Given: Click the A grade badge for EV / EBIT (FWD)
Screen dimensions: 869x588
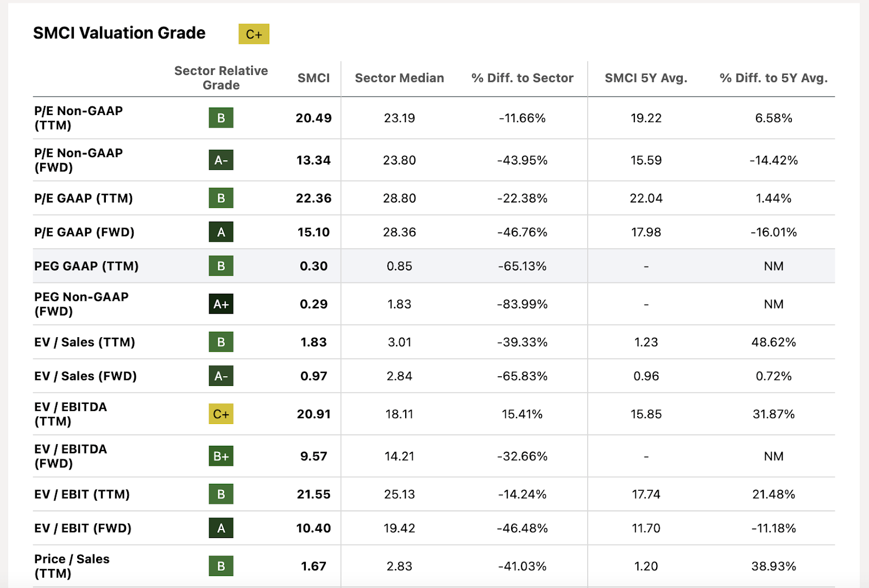Looking at the screenshot, I should [221, 528].
